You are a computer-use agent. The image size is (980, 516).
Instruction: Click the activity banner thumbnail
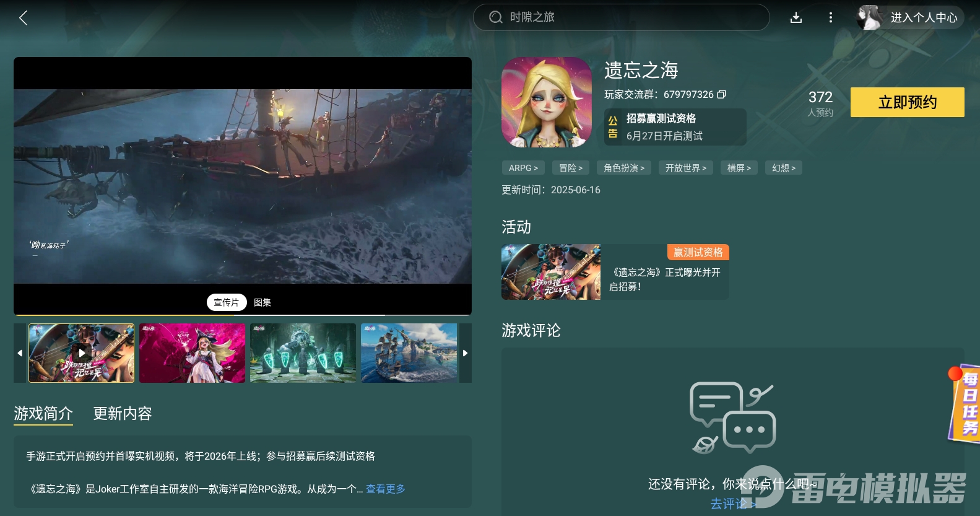click(551, 272)
